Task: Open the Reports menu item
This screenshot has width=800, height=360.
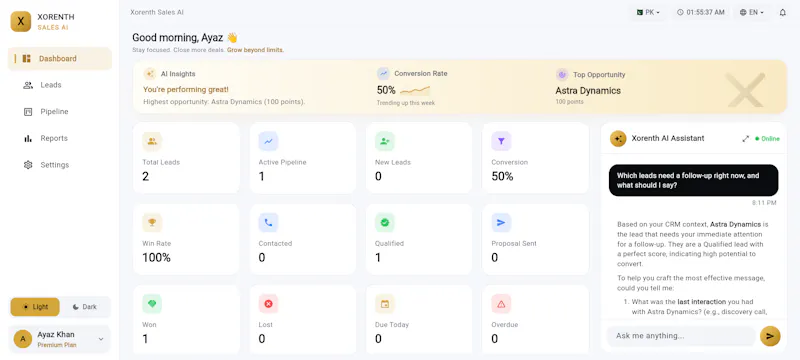Action: tap(60, 138)
